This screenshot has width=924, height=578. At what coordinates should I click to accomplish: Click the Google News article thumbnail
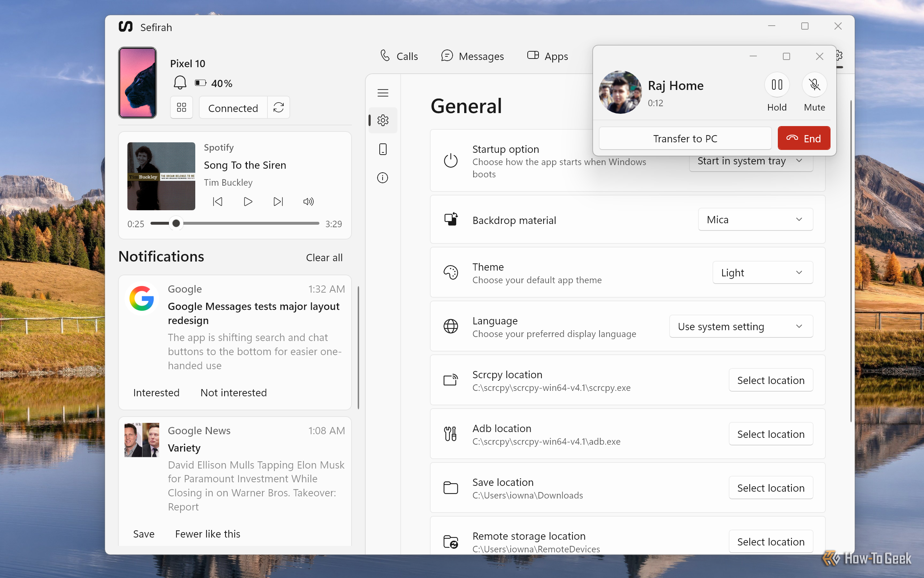tap(141, 440)
